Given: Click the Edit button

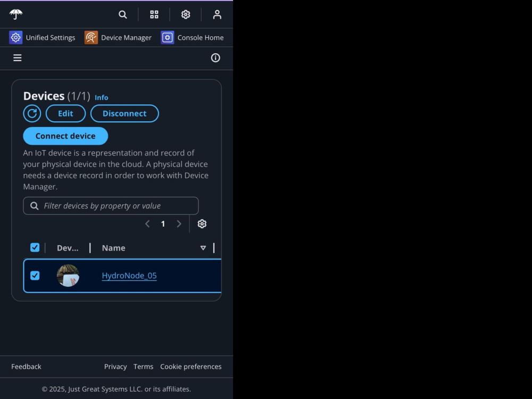Looking at the screenshot, I should click(65, 113).
